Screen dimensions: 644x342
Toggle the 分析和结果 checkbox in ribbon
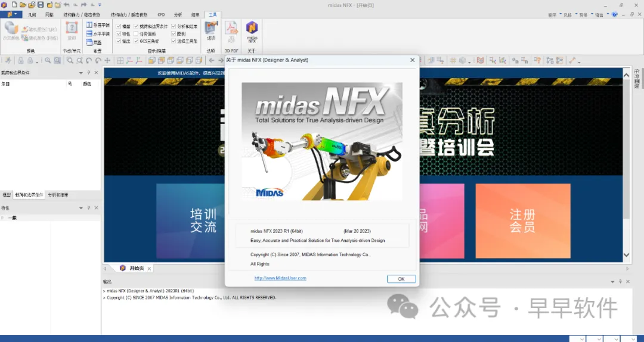(x=174, y=26)
